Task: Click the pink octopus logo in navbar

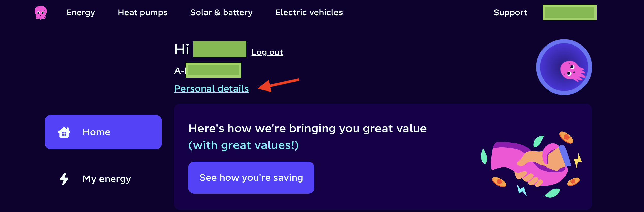Action: [41, 12]
